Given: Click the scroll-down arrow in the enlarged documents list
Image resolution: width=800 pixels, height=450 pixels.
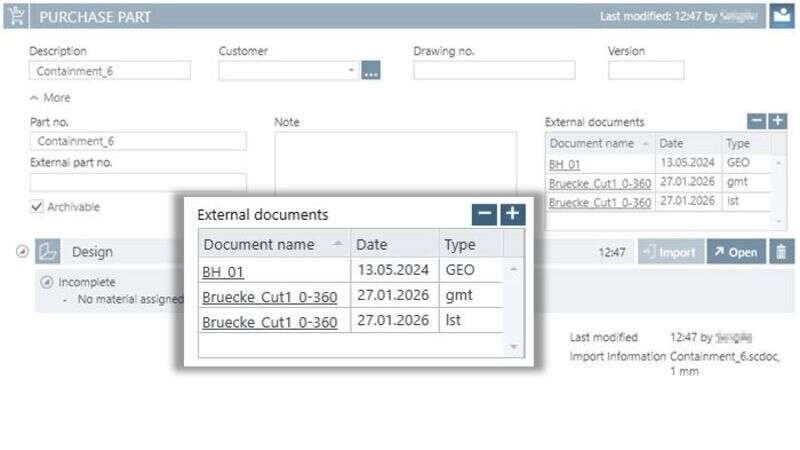Looking at the screenshot, I should [x=514, y=346].
